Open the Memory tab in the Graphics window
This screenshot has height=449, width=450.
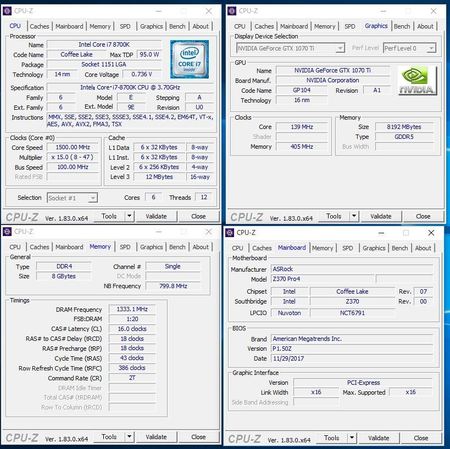(x=325, y=26)
